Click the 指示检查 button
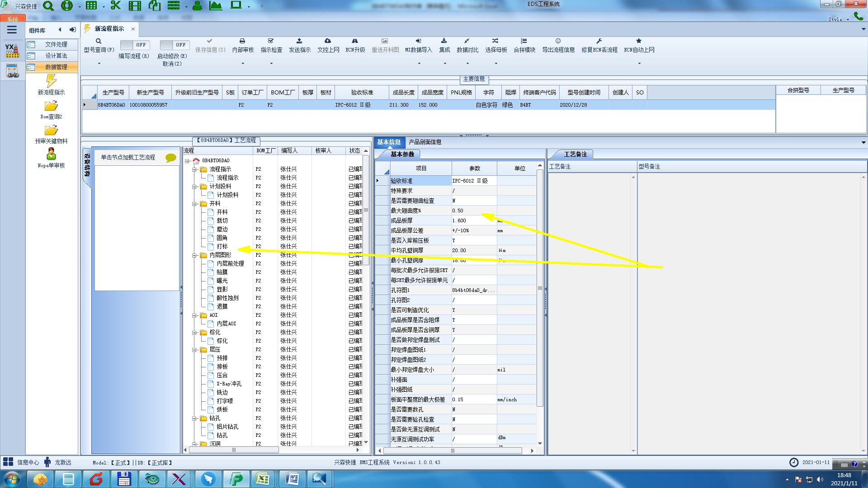This screenshot has height=488, width=868. point(271,45)
